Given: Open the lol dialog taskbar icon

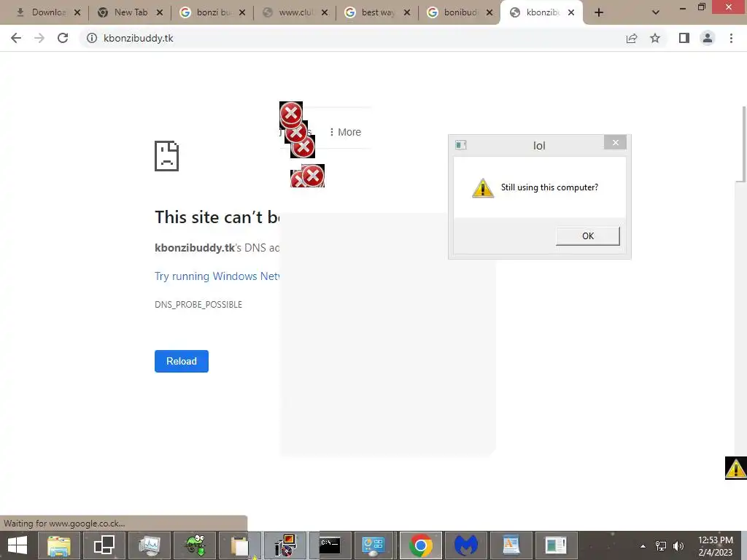Looking at the screenshot, I should click(556, 545).
